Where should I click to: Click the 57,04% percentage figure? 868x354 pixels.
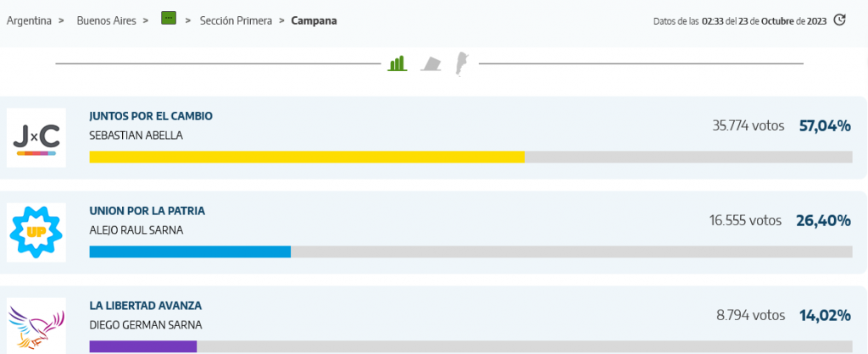click(x=825, y=126)
